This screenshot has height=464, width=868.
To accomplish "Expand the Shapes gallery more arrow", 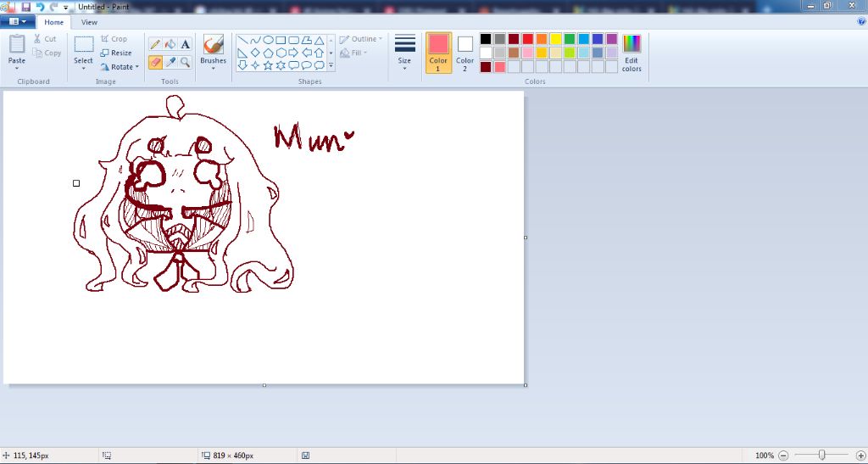I will pyautogui.click(x=331, y=65).
